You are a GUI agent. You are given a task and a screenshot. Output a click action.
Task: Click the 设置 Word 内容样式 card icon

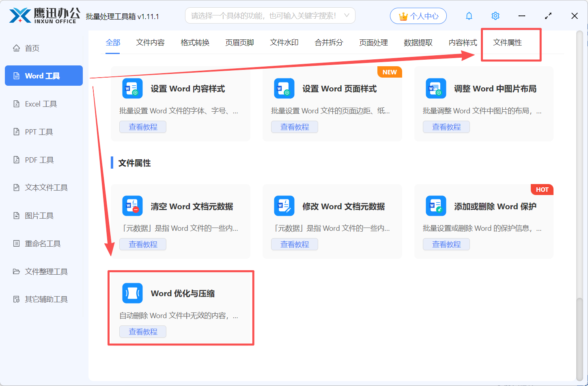132,89
